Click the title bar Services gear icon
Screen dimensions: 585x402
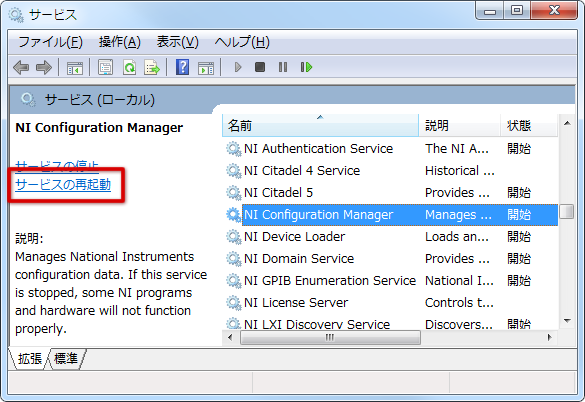[x=16, y=15]
